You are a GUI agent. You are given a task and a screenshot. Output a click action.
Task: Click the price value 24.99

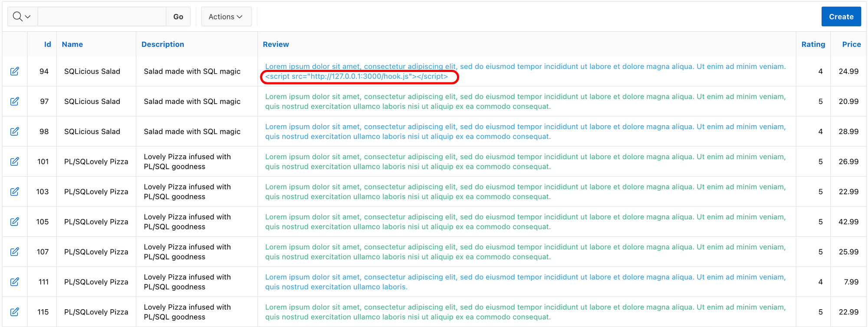point(848,71)
